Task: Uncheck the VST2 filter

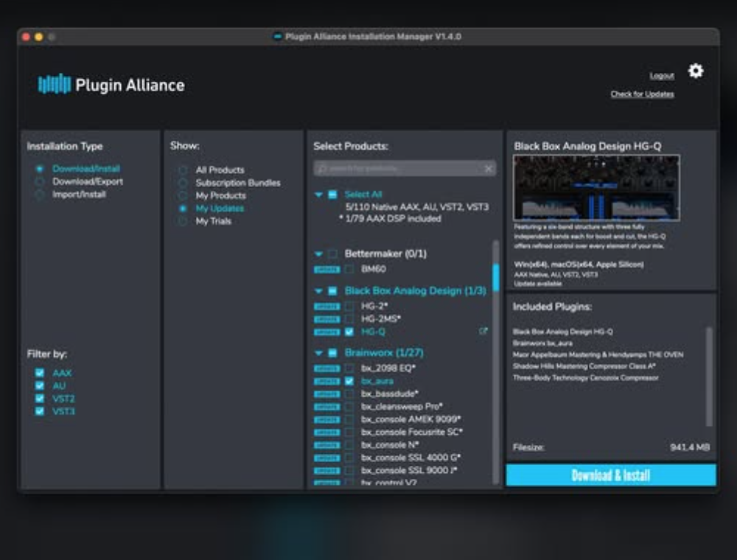Action: pos(40,399)
